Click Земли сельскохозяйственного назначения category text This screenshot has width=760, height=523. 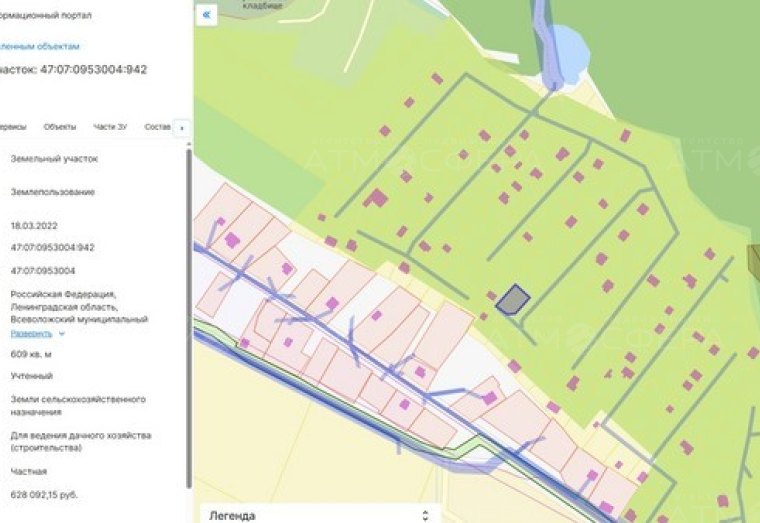(78, 406)
